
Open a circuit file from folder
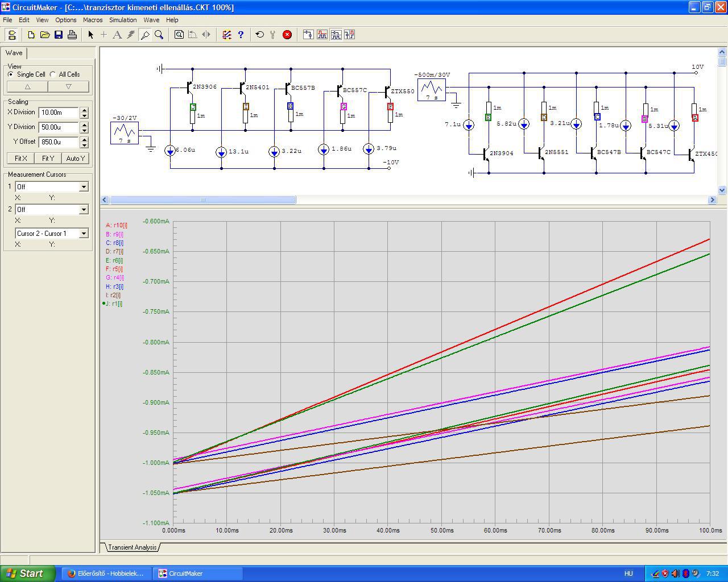(x=45, y=35)
